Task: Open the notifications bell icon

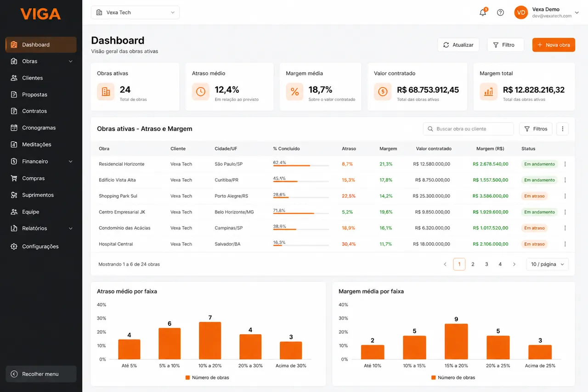Action: 483,12
